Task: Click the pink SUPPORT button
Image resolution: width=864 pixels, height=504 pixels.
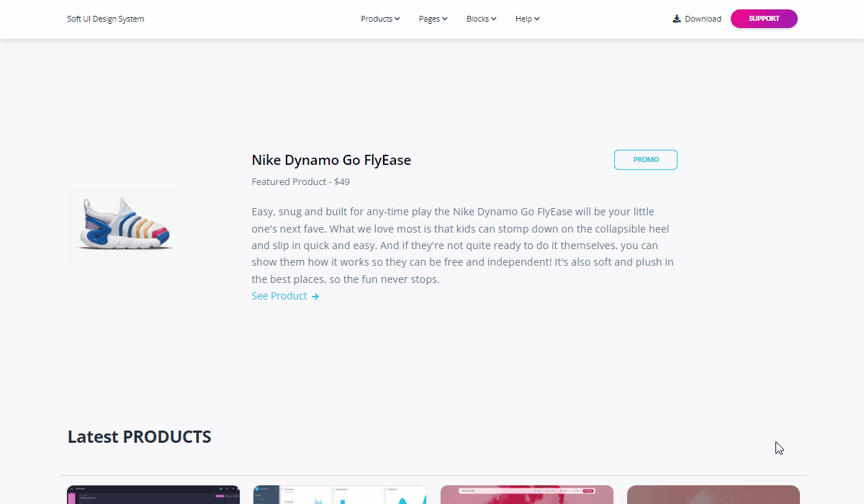Action: [x=764, y=19]
